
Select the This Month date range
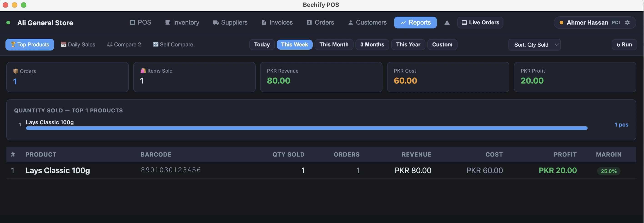click(334, 45)
